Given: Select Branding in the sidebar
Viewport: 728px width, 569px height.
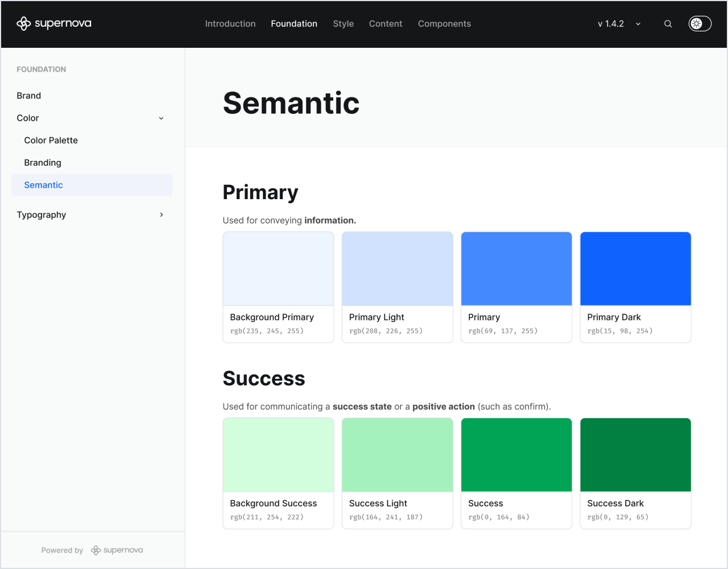Looking at the screenshot, I should pyautogui.click(x=43, y=162).
